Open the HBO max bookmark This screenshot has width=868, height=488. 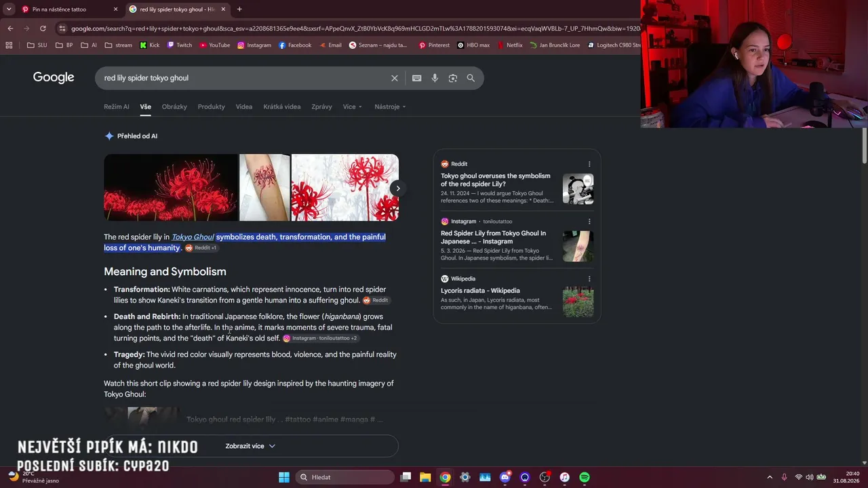point(473,45)
